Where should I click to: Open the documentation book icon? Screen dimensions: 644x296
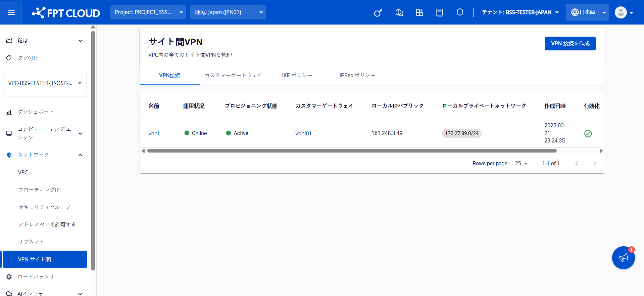(439, 13)
